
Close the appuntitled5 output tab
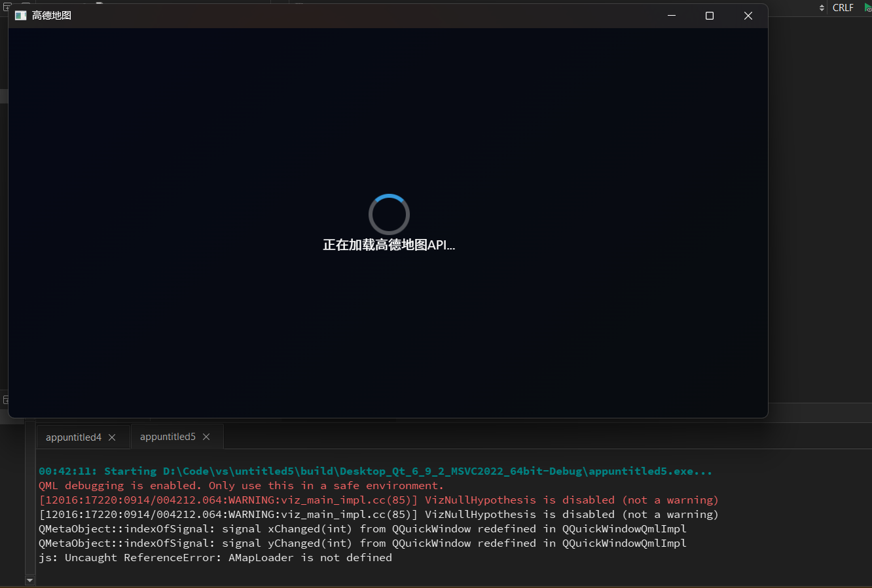(x=206, y=437)
